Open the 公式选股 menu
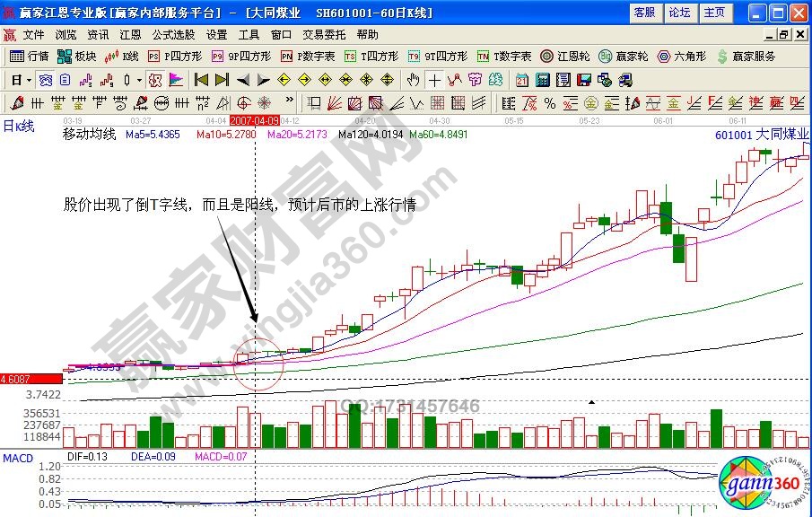This screenshot has height=517, width=812. pos(173,35)
